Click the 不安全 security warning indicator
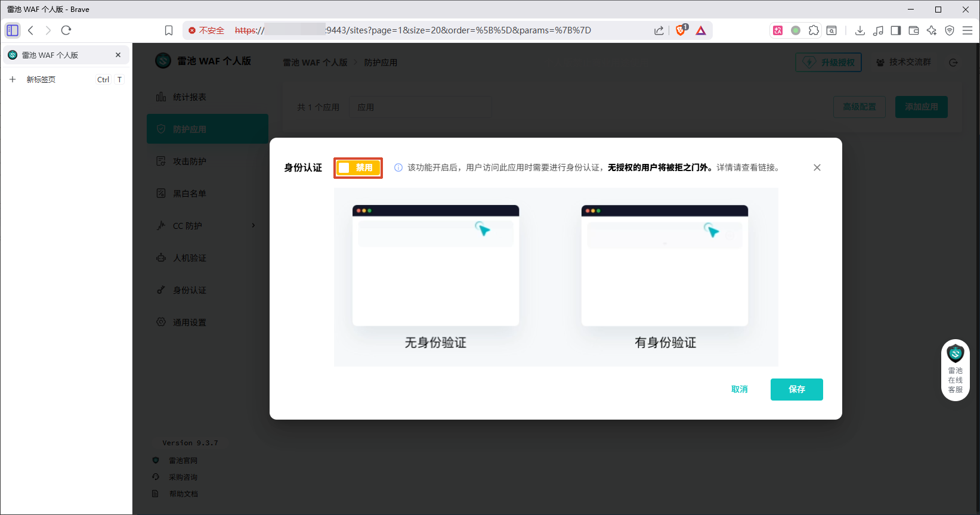Screen dimensions: 980x515 tap(206, 30)
